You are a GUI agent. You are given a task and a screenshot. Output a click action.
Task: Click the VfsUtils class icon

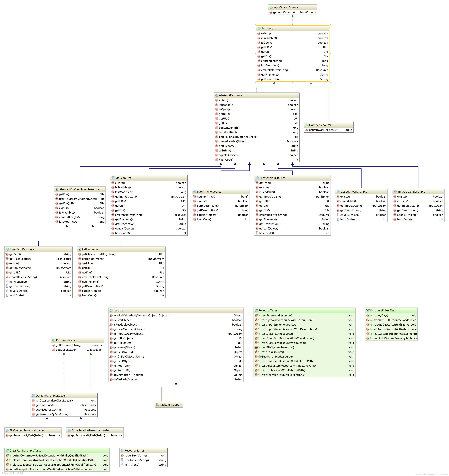[x=111, y=311]
